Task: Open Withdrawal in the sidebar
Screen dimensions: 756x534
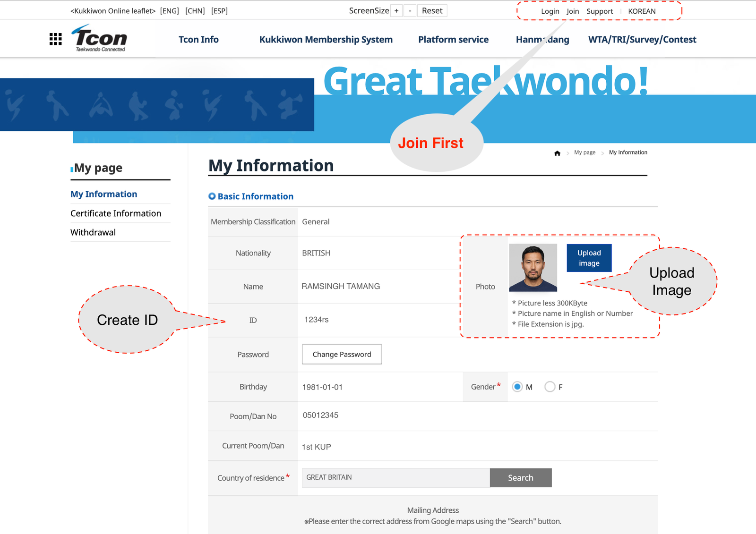Action: click(x=93, y=232)
